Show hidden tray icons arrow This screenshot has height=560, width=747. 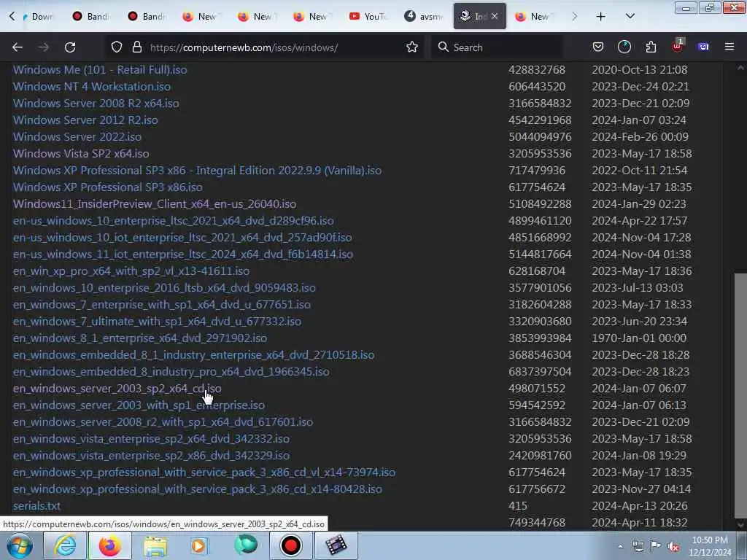(x=620, y=547)
